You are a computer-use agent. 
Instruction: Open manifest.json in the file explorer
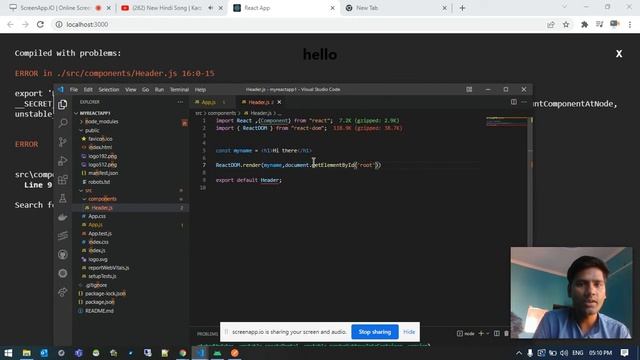click(103, 173)
